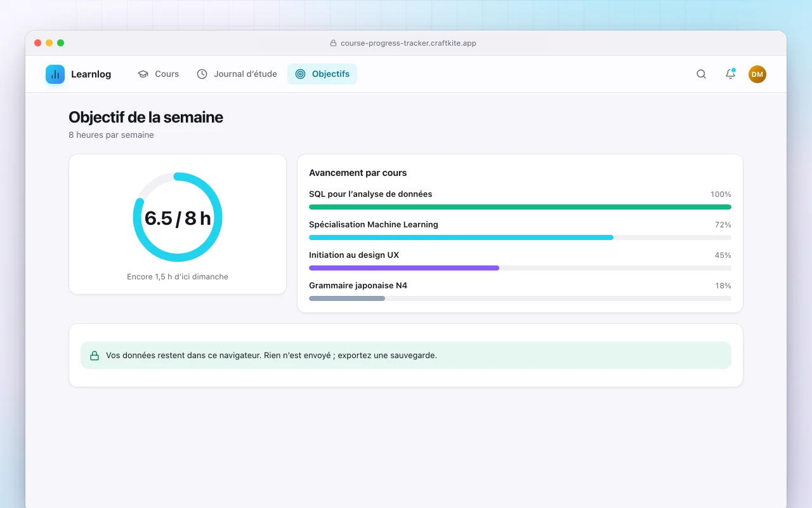Screen dimensions: 812x508
Task: Click the Grammaire japonaise N4 progress bar
Action: pos(520,298)
